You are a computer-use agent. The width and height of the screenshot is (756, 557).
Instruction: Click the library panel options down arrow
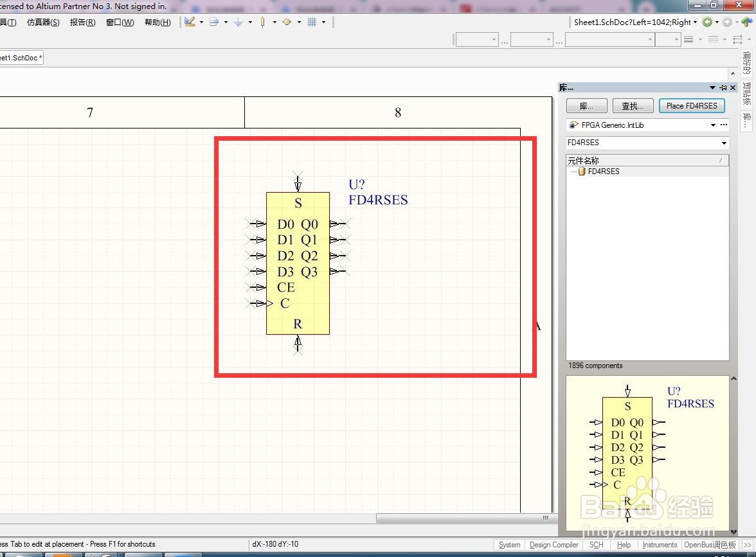click(x=712, y=87)
